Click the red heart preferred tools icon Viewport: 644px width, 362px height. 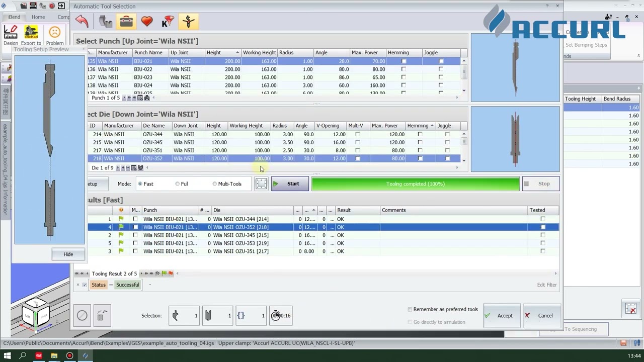tap(147, 21)
